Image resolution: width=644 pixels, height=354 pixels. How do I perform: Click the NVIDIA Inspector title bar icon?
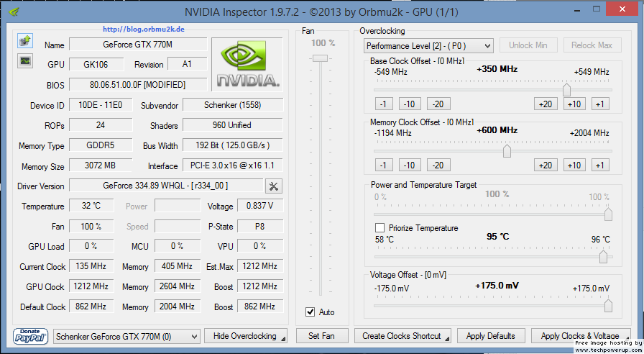coord(14,12)
